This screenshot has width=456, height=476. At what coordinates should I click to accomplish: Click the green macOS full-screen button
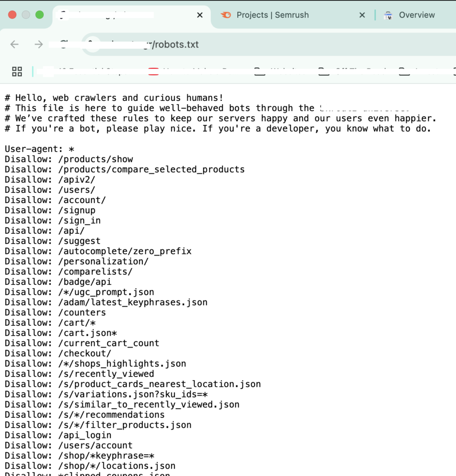pyautogui.click(x=40, y=15)
